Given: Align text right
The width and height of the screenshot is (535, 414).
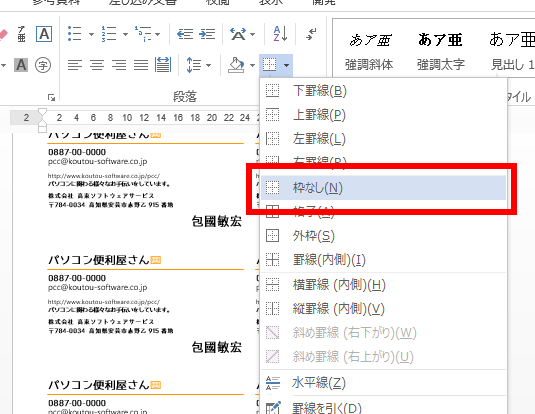Looking at the screenshot, I should [x=119, y=65].
